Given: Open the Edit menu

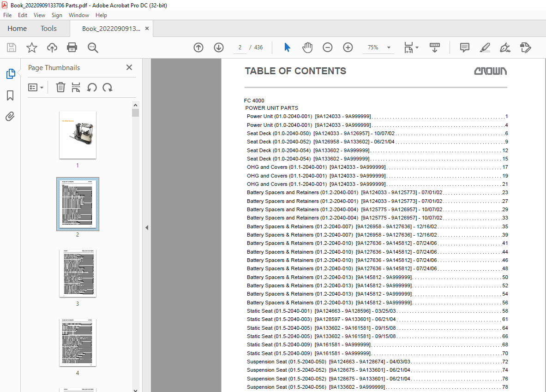Looking at the screenshot, I should point(23,15).
